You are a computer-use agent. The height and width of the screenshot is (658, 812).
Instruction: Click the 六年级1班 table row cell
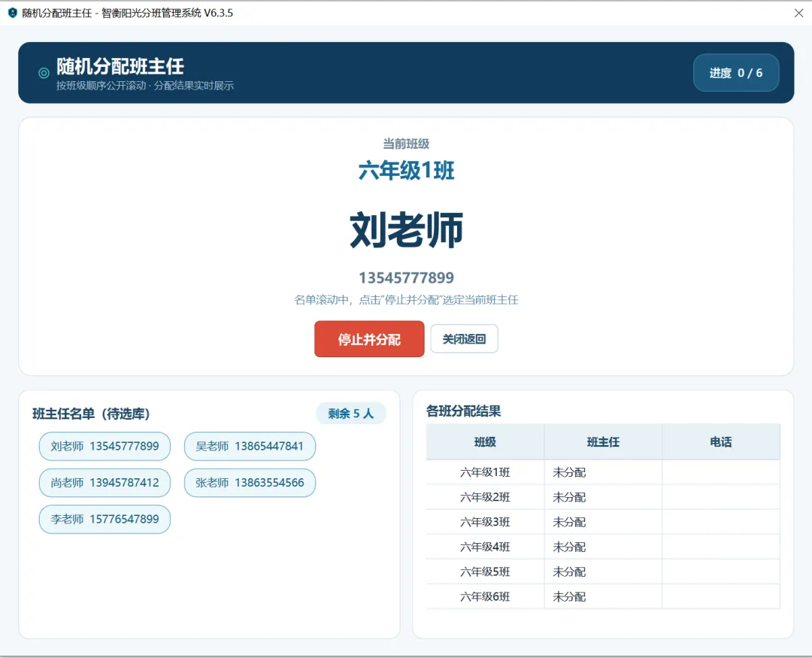pos(485,472)
